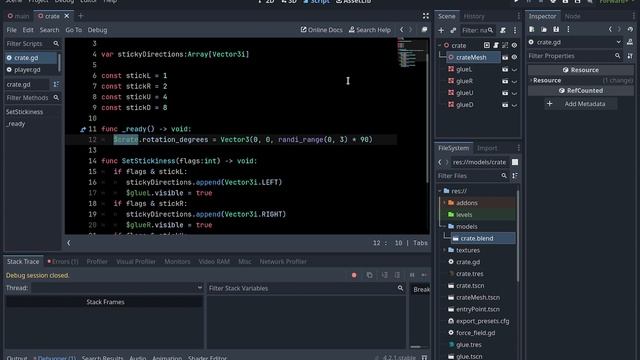Open Scene dock three-dot options menu
Image resolution: width=640 pixels, height=360 pixels.
515,30
